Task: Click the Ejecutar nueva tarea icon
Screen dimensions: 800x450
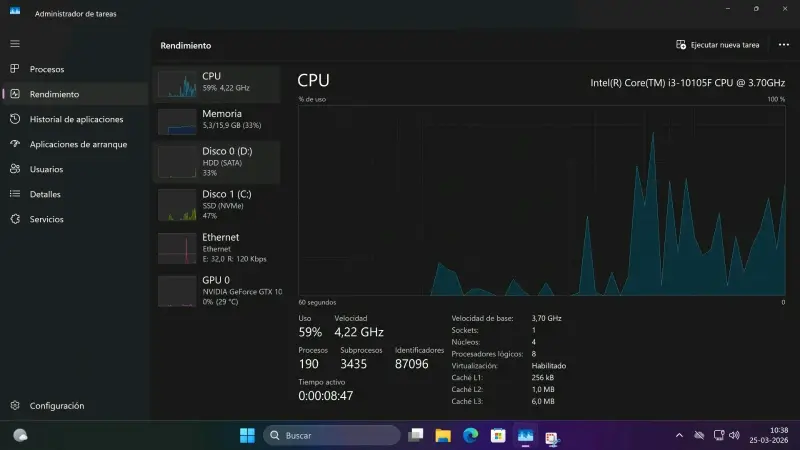Action: 681,45
